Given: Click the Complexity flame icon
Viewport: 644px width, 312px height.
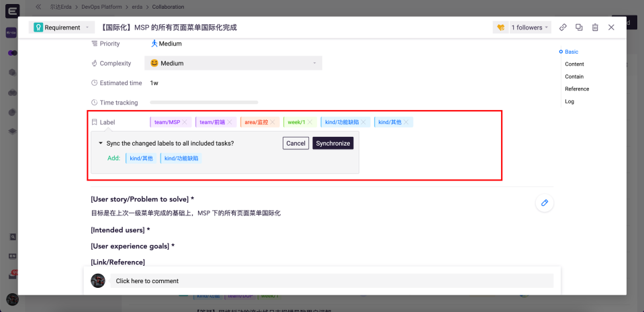Looking at the screenshot, I should 94,63.
